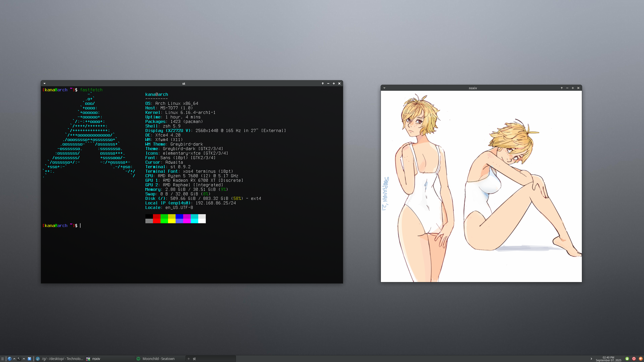
Task: Click the 'Local IP (enp14s0)' line
Action: [190, 203]
